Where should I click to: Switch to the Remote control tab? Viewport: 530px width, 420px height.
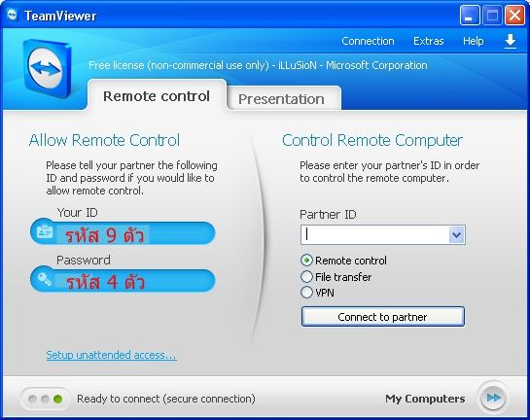click(157, 96)
